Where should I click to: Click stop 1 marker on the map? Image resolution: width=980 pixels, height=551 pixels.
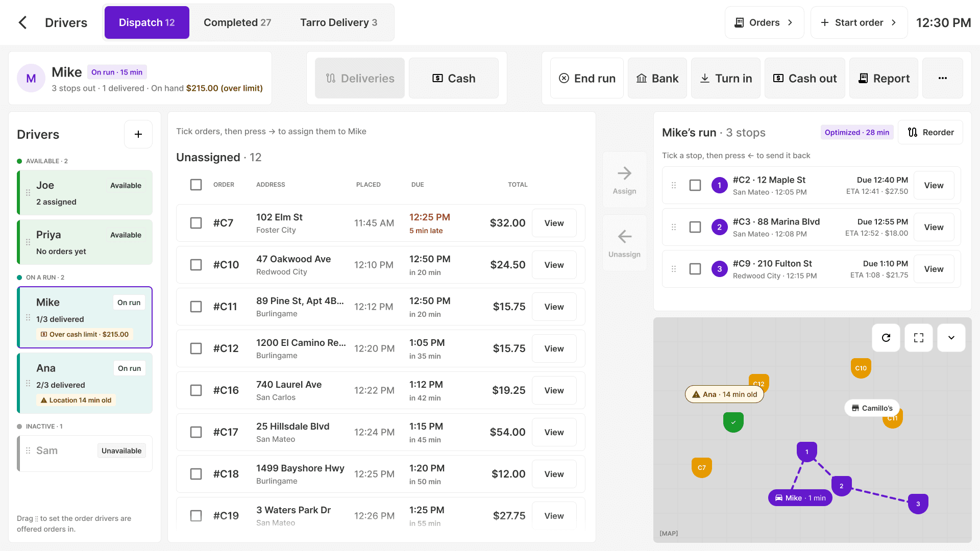806,452
